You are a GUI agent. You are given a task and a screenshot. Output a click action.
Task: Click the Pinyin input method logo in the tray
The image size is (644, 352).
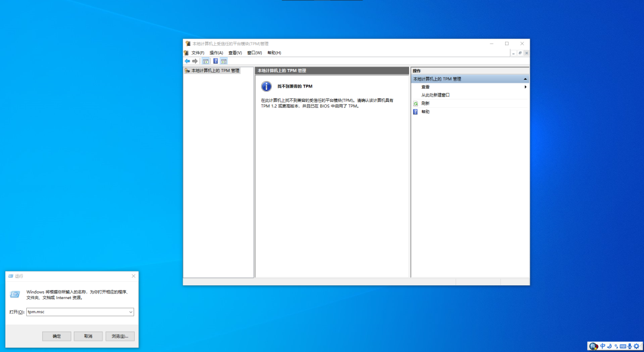tap(593, 346)
